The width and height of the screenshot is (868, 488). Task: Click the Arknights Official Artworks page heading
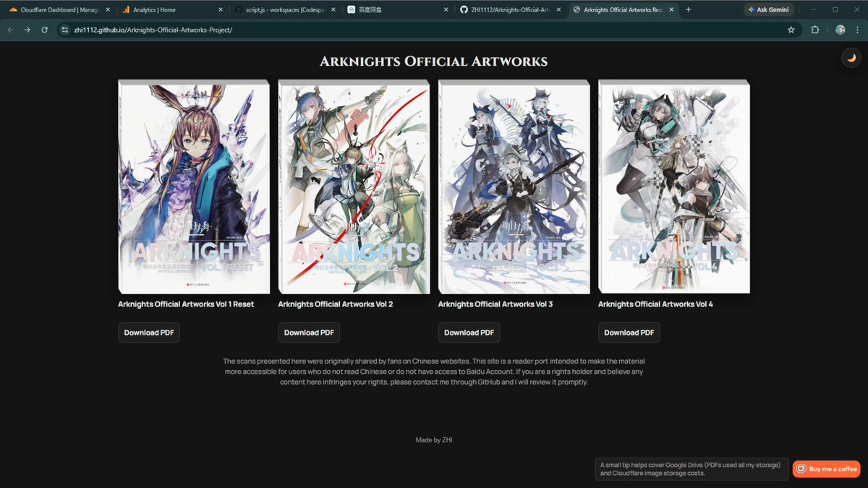[x=434, y=61]
